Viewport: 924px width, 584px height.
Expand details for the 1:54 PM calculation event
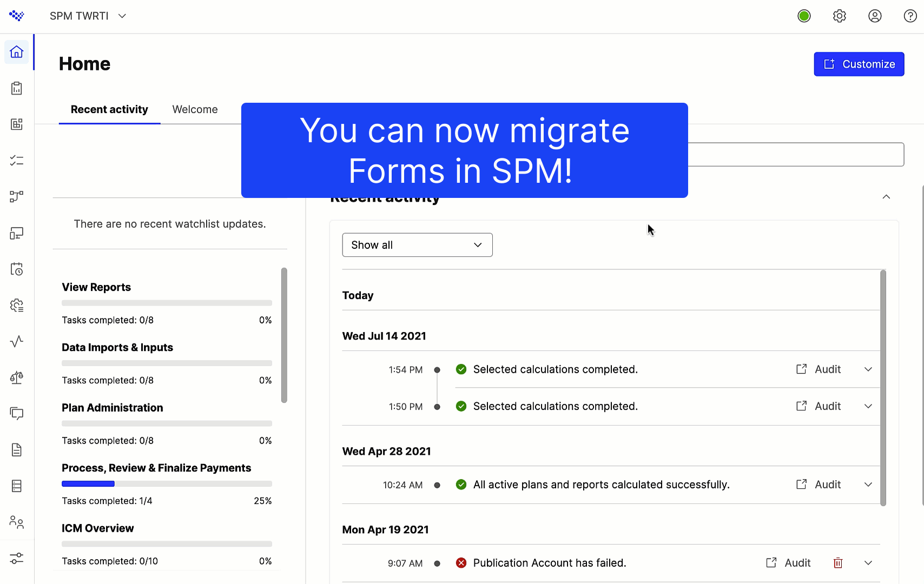(868, 369)
